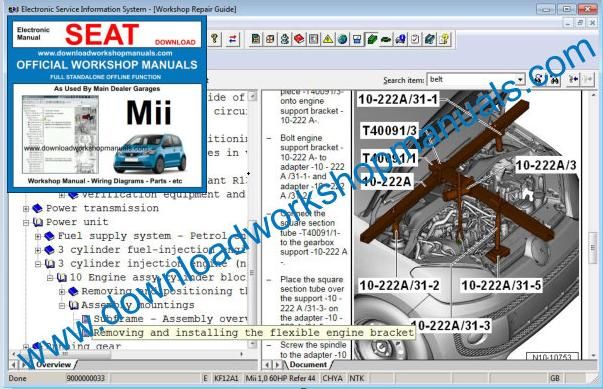Select the Assembly mountings tree item
This screenshot has width=603, height=389.
click(138, 305)
